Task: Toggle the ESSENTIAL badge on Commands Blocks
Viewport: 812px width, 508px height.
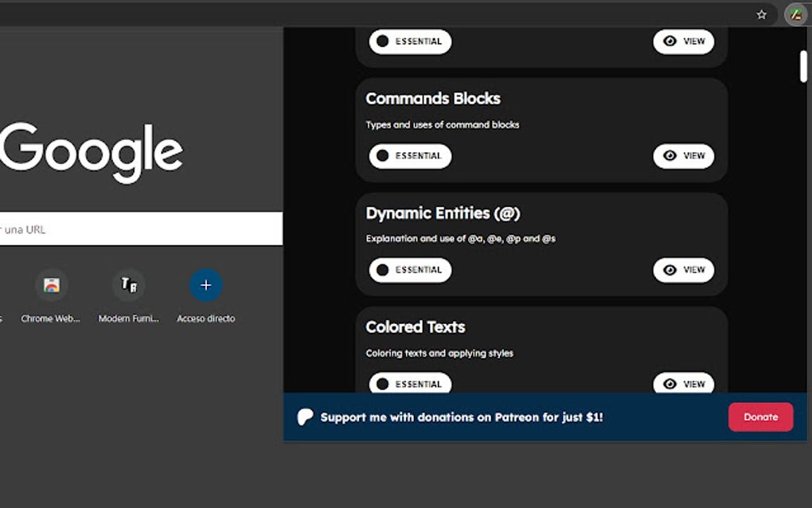Action: coord(409,156)
